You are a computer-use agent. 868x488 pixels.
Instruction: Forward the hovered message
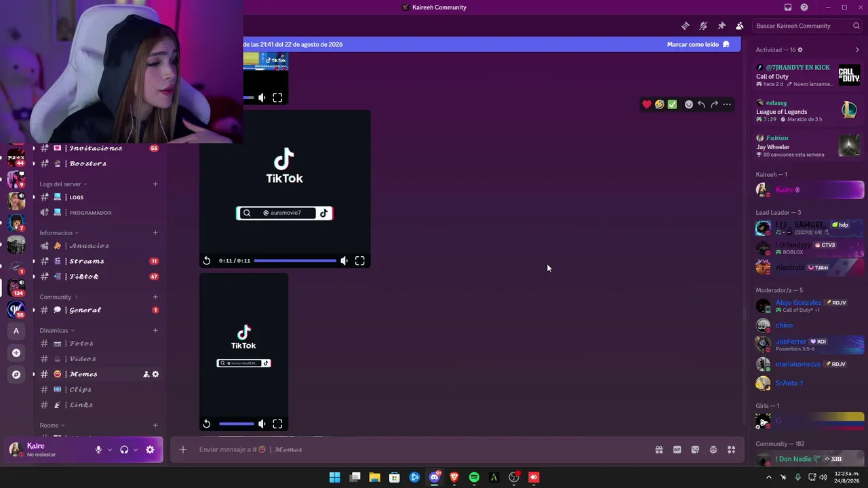714,104
